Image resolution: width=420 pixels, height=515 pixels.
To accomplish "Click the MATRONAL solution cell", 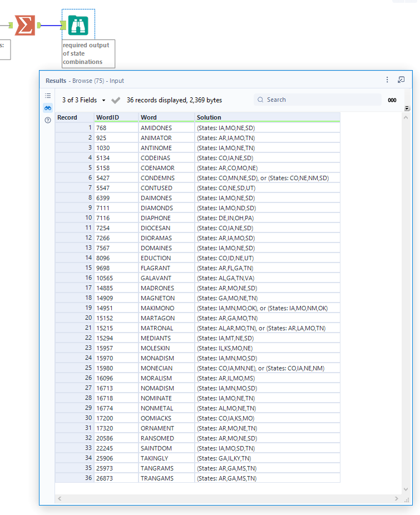I will (267, 328).
